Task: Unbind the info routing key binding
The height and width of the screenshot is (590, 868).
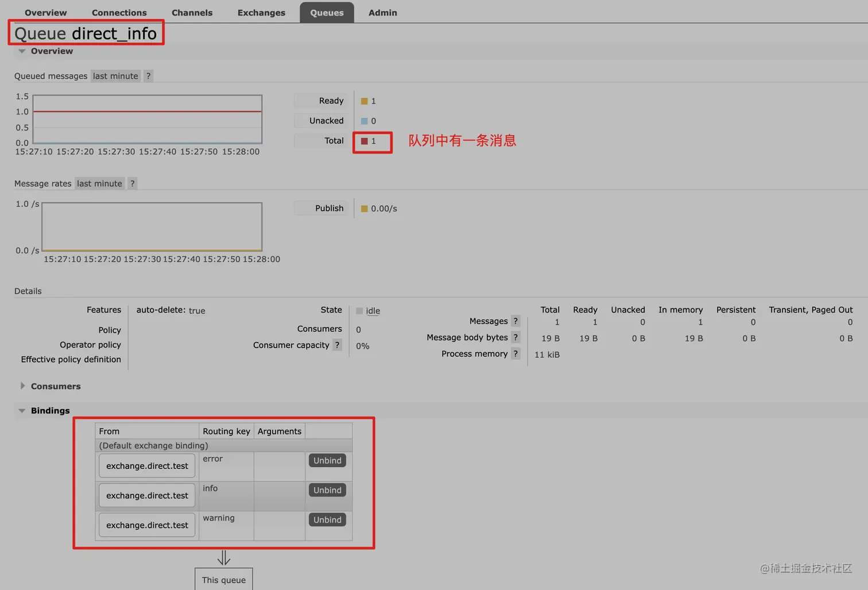Action: click(x=327, y=490)
